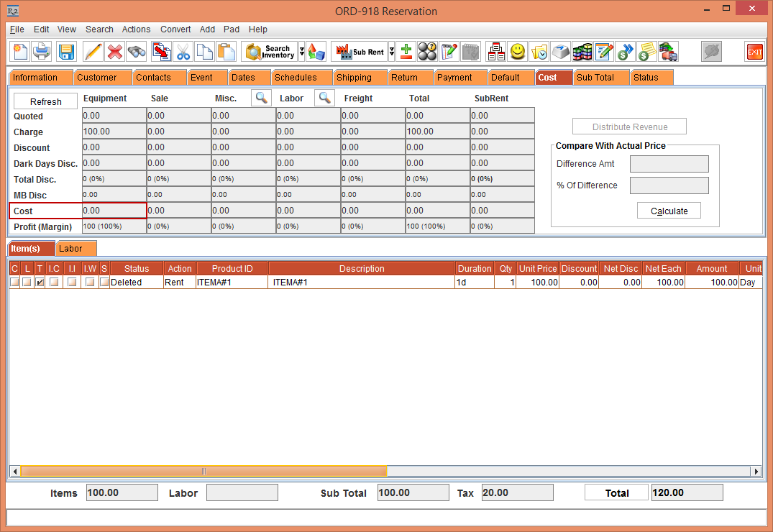773x532 pixels.
Task: Click the printer icon in the toolbar
Action: click(x=42, y=52)
